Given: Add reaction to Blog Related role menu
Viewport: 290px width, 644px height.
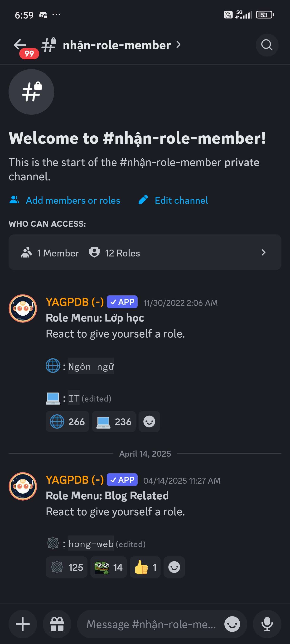Looking at the screenshot, I should coord(174,567).
